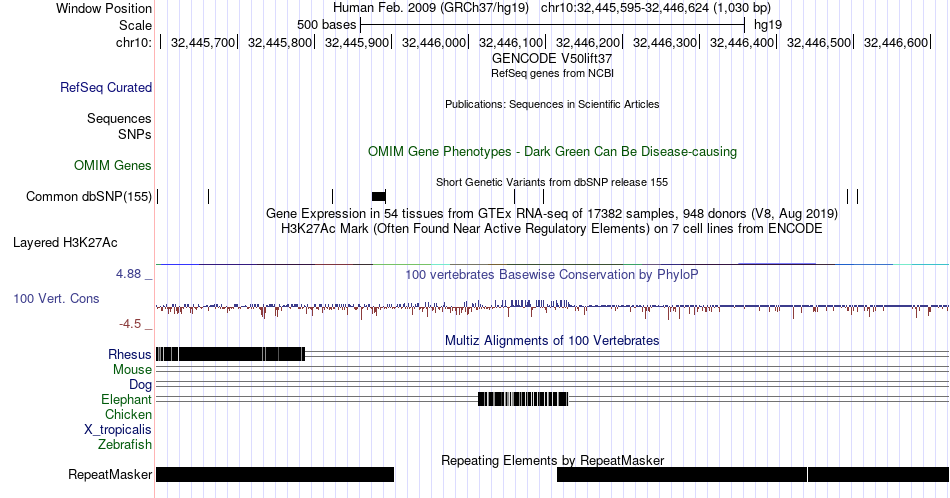Click Publications: Sequences in Scientific Articles title
Screen dimensions: 950x498
click(552, 104)
